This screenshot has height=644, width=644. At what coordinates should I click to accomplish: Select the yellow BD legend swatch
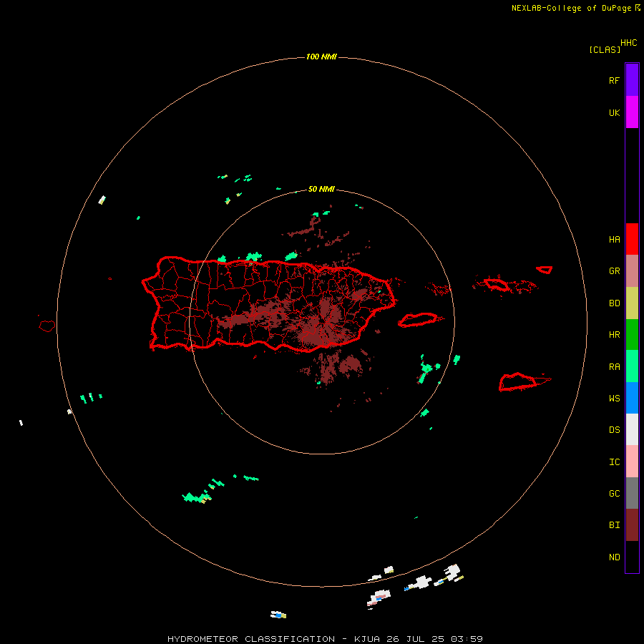[632, 303]
